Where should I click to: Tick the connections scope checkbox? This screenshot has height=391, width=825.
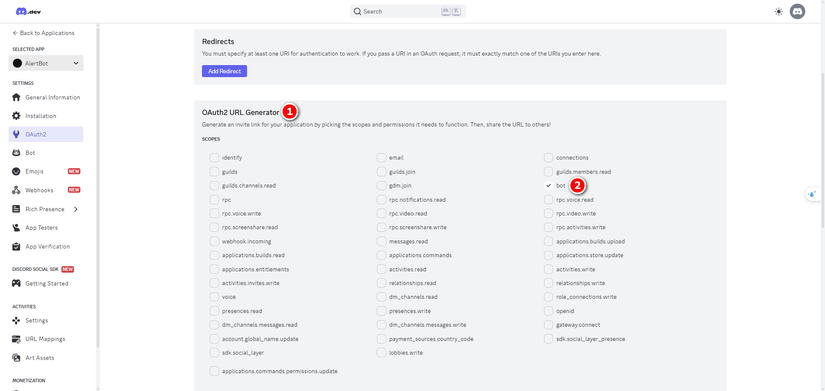pyautogui.click(x=549, y=158)
